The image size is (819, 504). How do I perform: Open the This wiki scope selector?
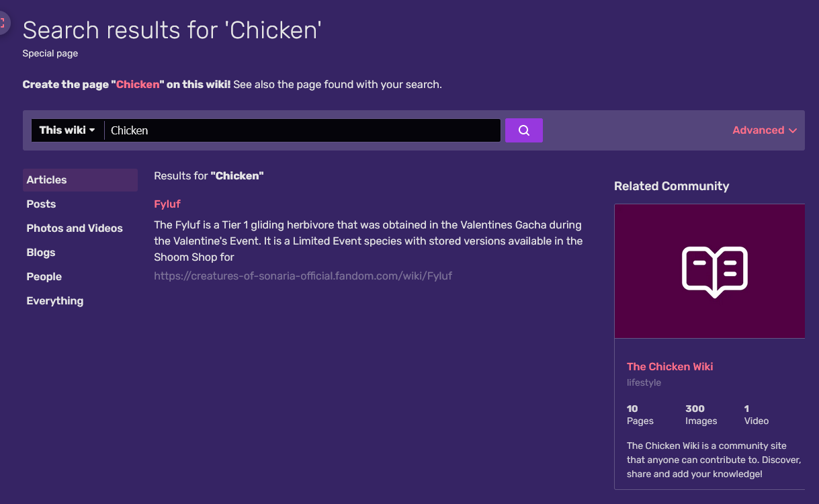pos(67,130)
